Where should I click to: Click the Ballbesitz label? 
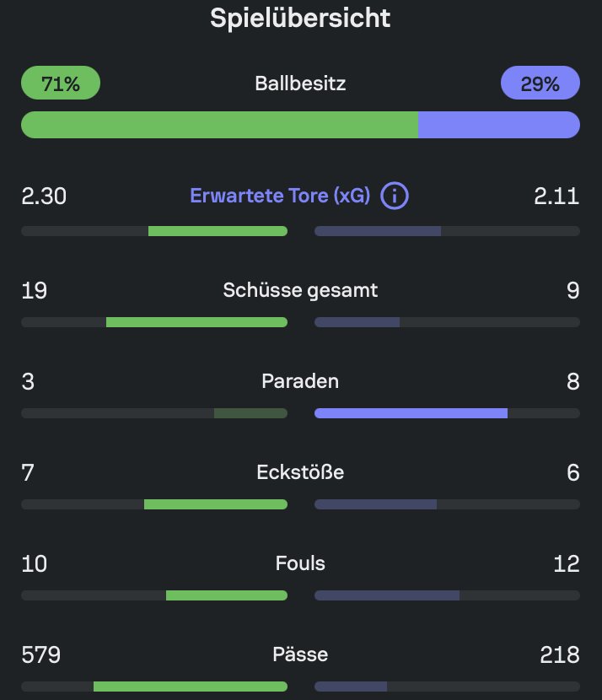point(300,83)
